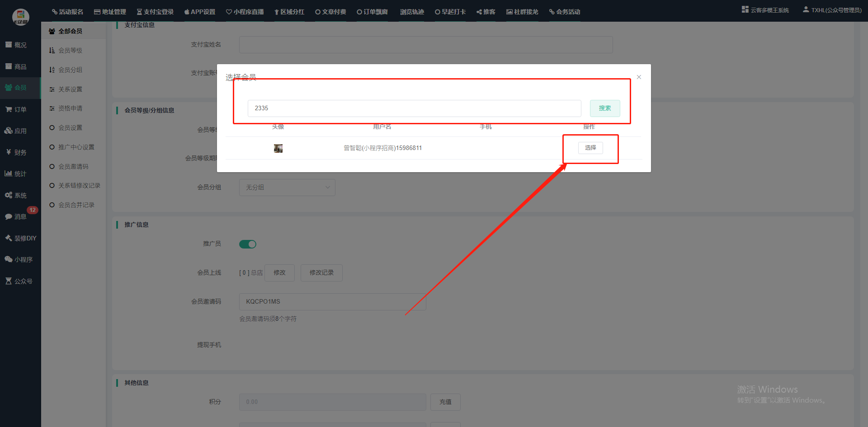Select 会员等级 in the member submenu
This screenshot has height=427, width=868.
tap(70, 51)
